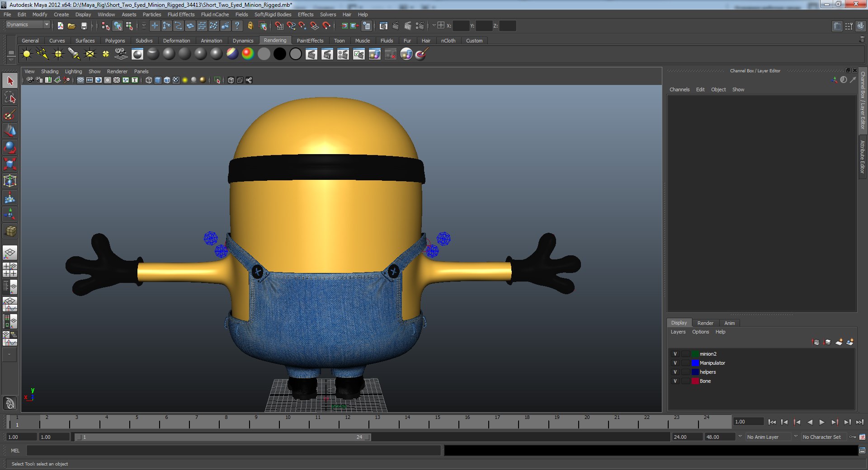Toggle visibility of Manipulator layer

click(x=675, y=363)
